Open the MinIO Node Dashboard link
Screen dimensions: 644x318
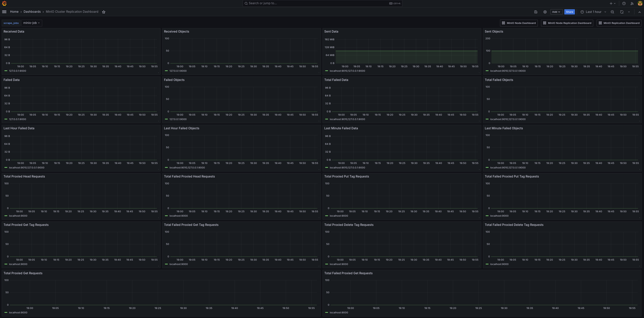click(x=519, y=23)
